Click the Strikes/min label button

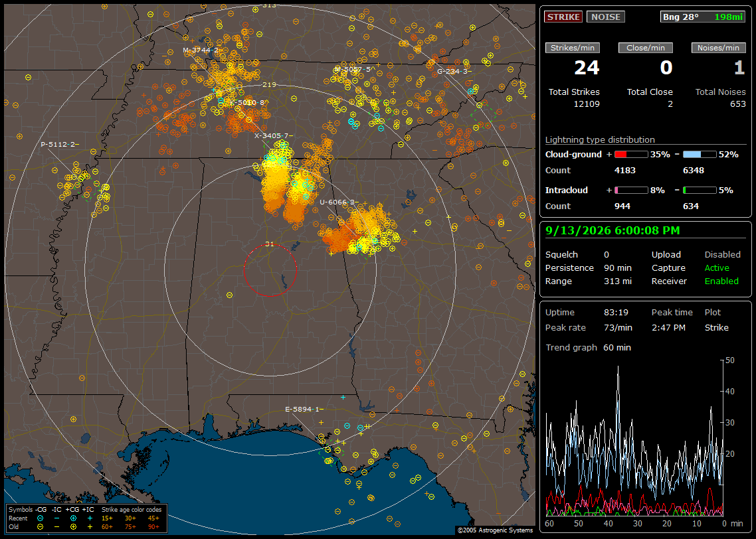572,48
